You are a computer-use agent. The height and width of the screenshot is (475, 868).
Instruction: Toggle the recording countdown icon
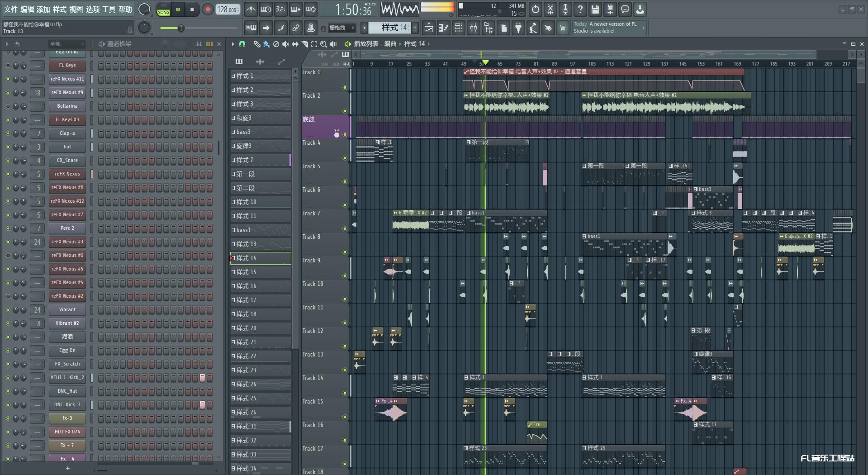pyautogui.click(x=281, y=9)
